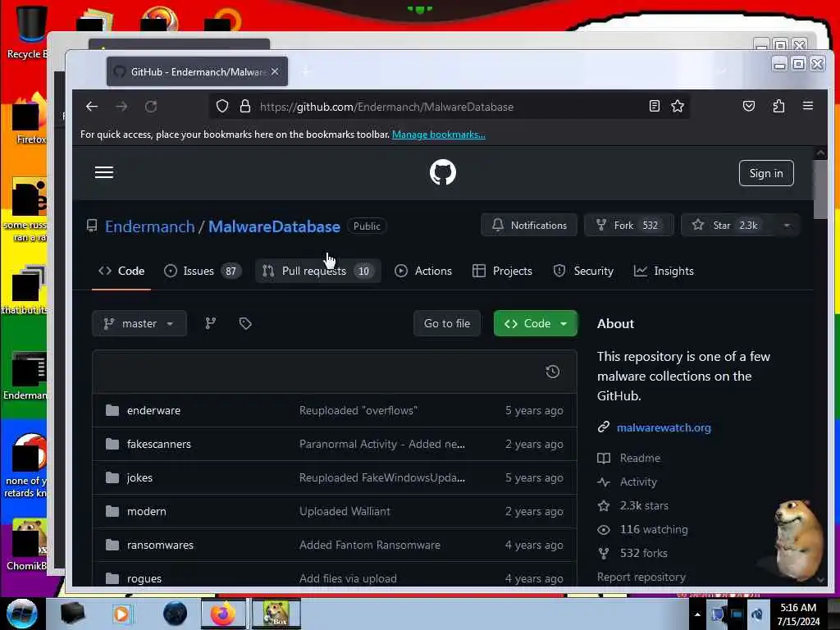
Task: Open the Pull requests tab
Action: 318,271
